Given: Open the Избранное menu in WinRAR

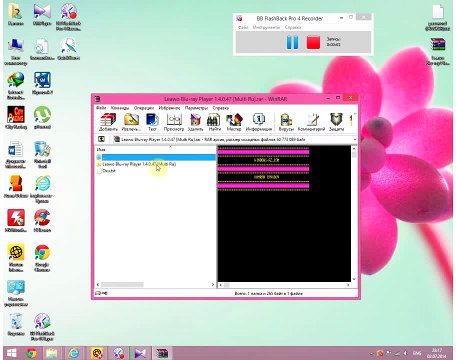Looking at the screenshot, I should [169, 108].
